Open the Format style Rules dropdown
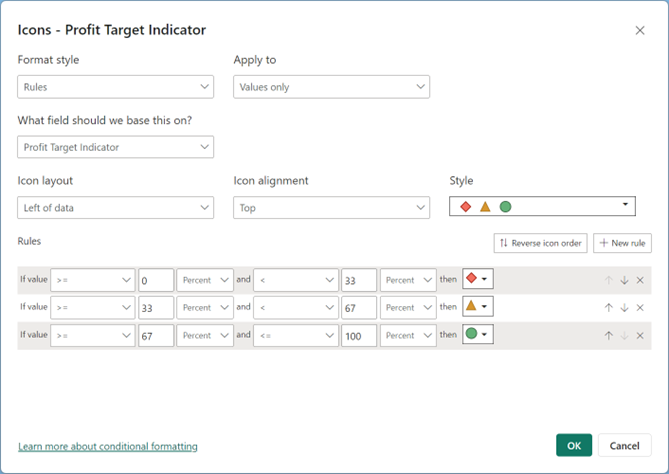The height and width of the screenshot is (474, 669). tap(116, 87)
